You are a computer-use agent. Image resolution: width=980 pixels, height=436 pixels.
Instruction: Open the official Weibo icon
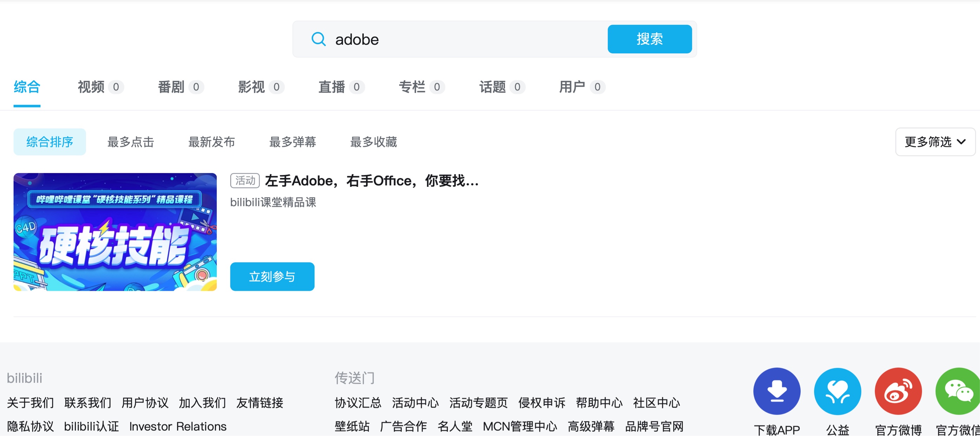point(898,391)
